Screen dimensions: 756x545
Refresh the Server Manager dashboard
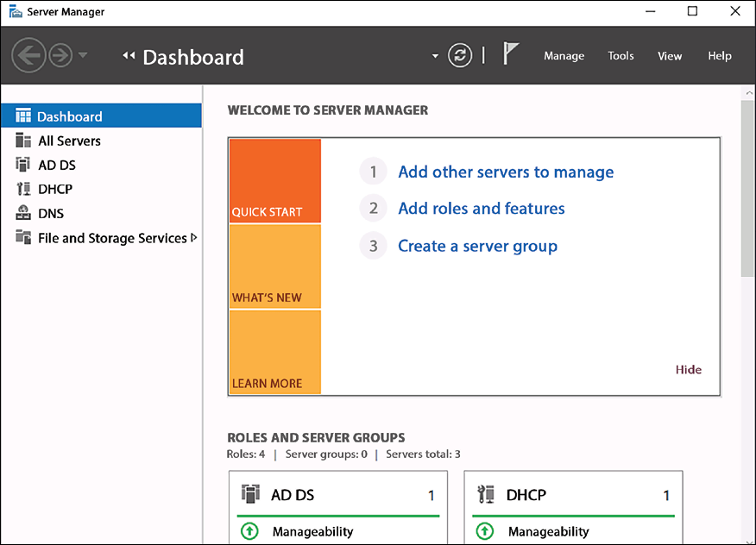(460, 55)
